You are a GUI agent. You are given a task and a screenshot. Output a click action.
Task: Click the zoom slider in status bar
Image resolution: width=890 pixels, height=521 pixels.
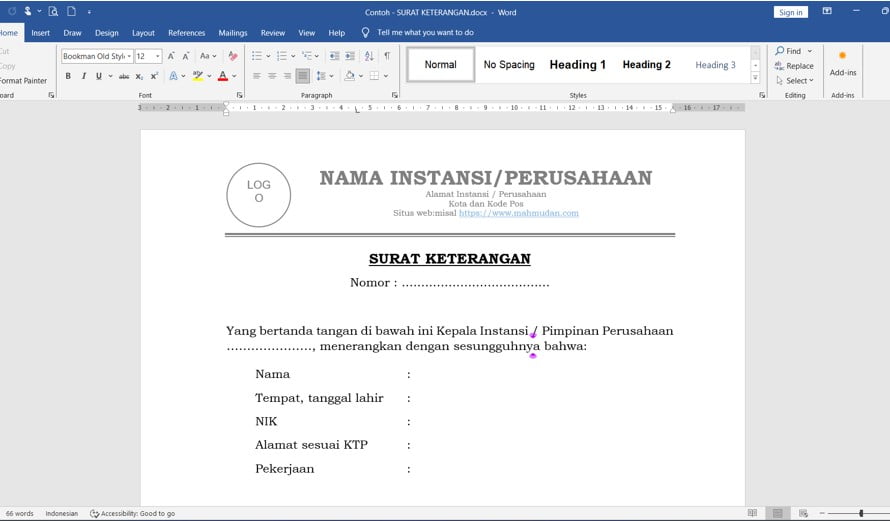[x=860, y=513]
